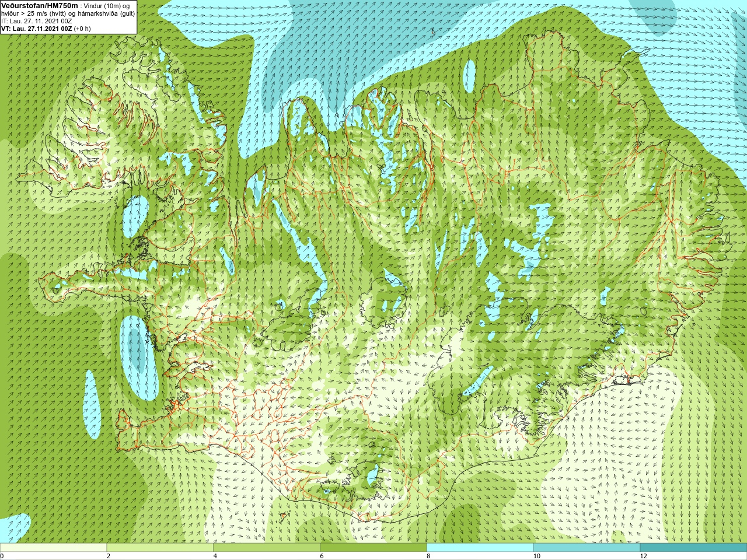Click the 'VT: Lau. 27.11.2021 00Z (+0 h)' line
Viewport: 747px width, 560px height.
click(46, 29)
